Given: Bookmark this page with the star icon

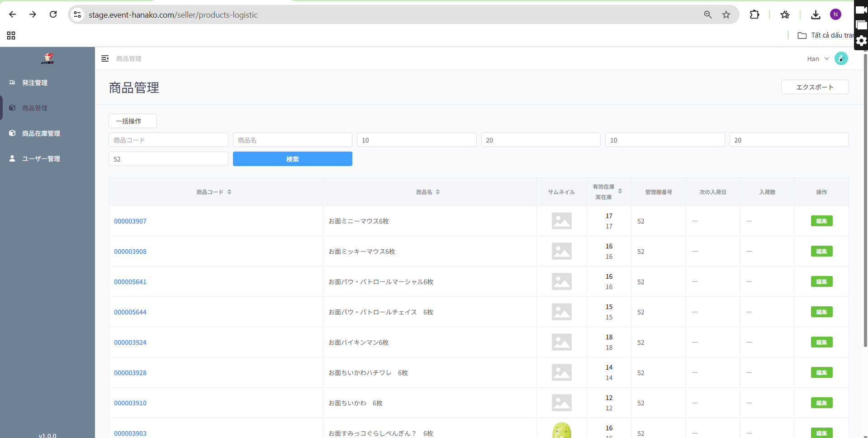Looking at the screenshot, I should point(726,14).
